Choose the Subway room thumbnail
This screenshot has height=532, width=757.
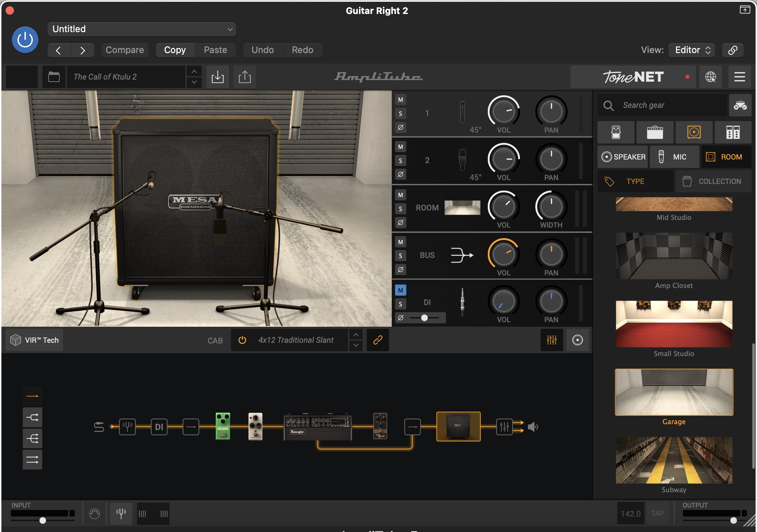(x=674, y=460)
